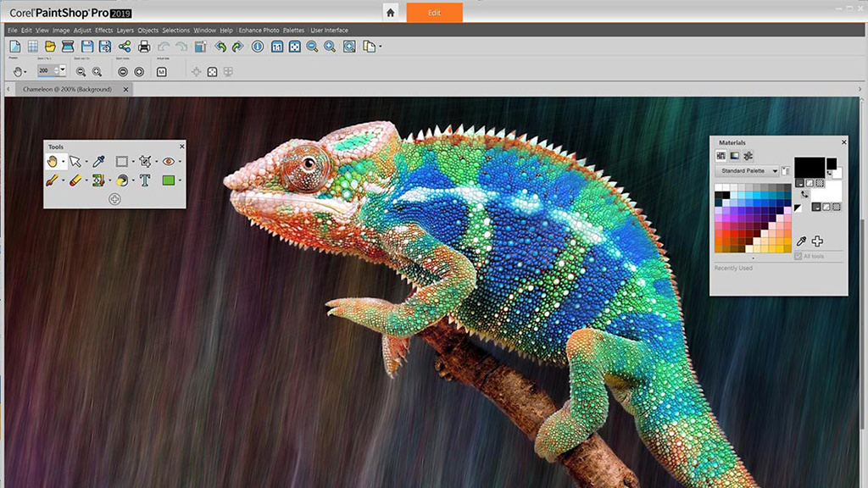The height and width of the screenshot is (488, 868).
Task: Select the Eraser tool
Action: click(x=75, y=180)
